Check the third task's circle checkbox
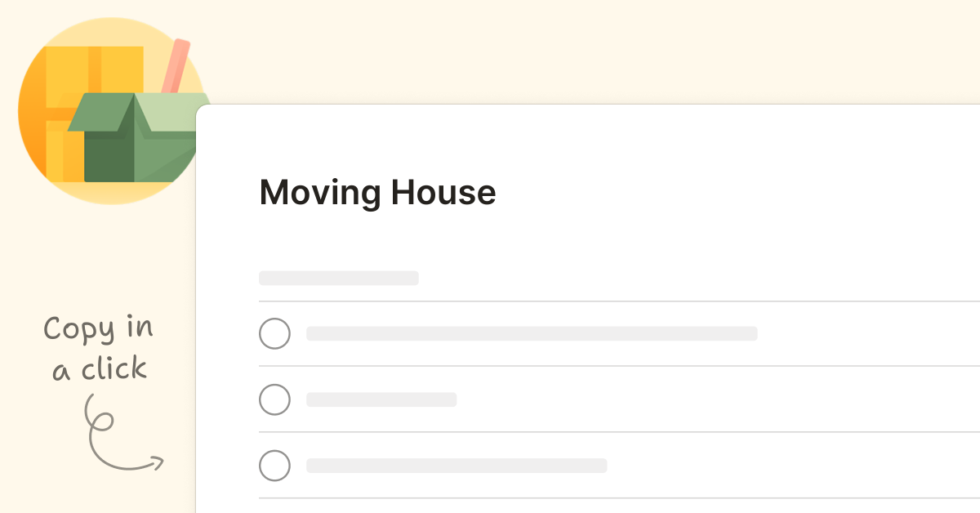The image size is (980, 513). point(274,466)
